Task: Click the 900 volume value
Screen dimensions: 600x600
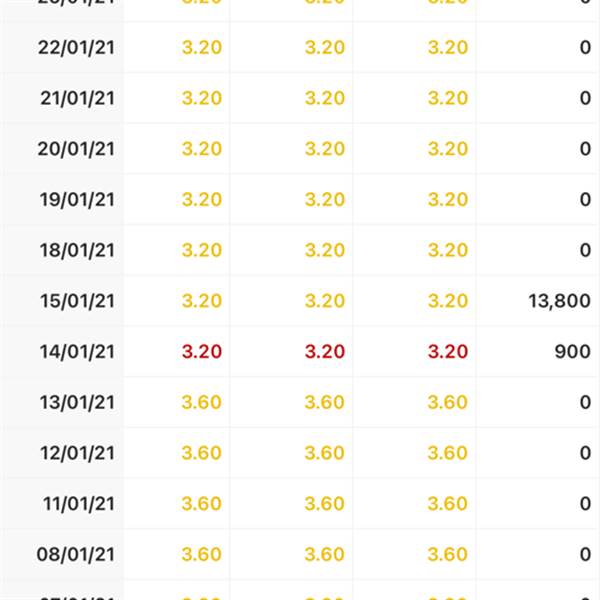Action: 572,352
